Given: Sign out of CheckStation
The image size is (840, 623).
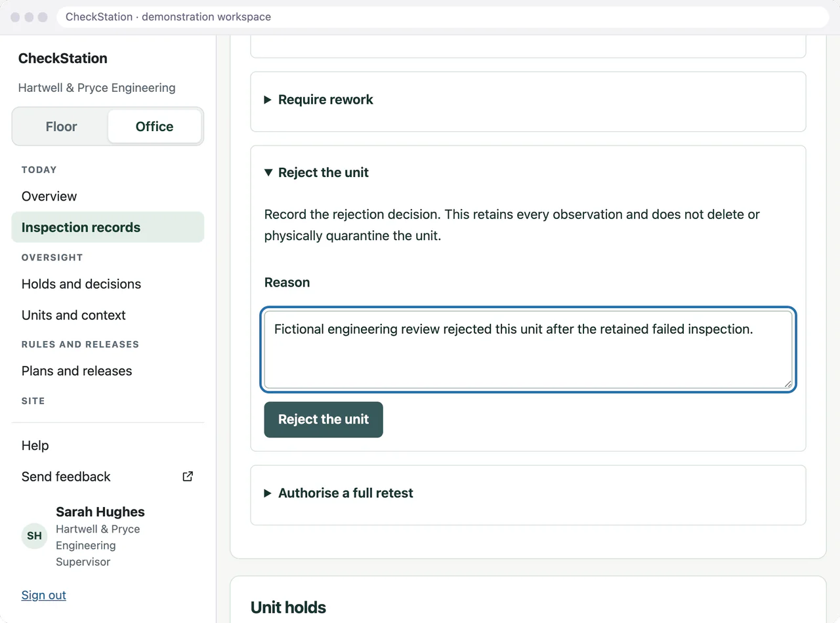Looking at the screenshot, I should tap(43, 595).
